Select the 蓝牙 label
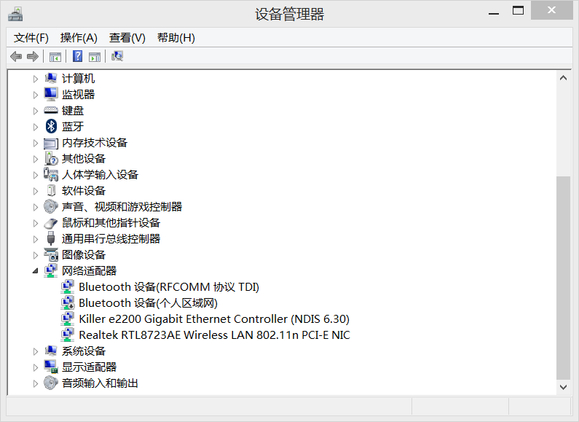The height and width of the screenshot is (422, 579). point(73,126)
